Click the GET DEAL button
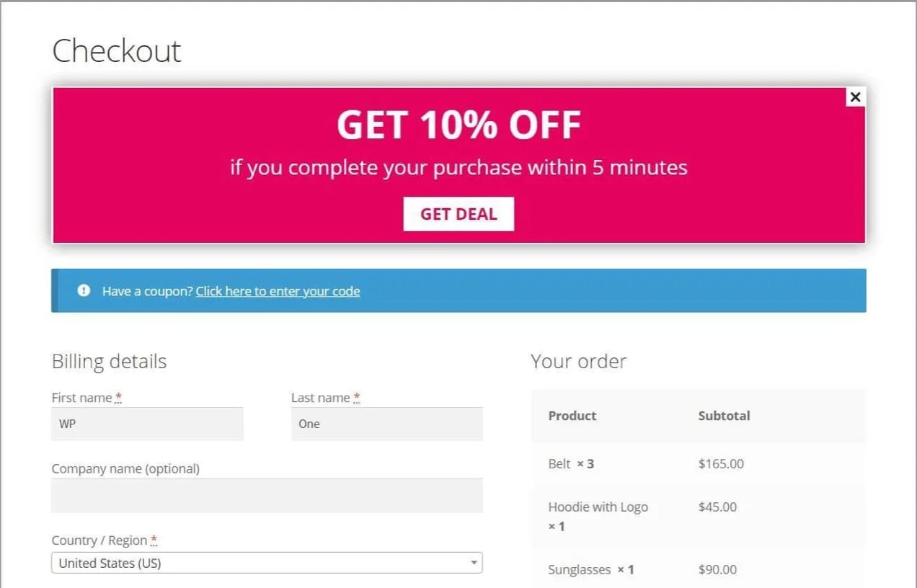The image size is (917, 588). (458, 213)
